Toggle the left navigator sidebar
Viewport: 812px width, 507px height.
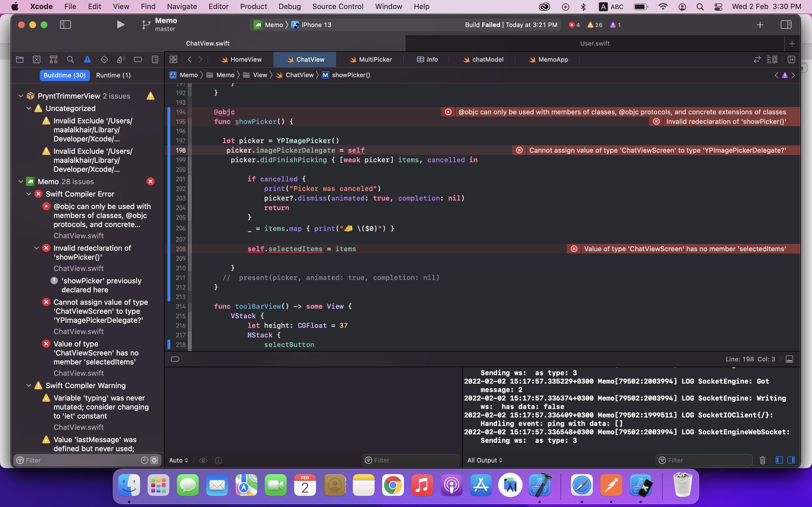[x=65, y=25]
